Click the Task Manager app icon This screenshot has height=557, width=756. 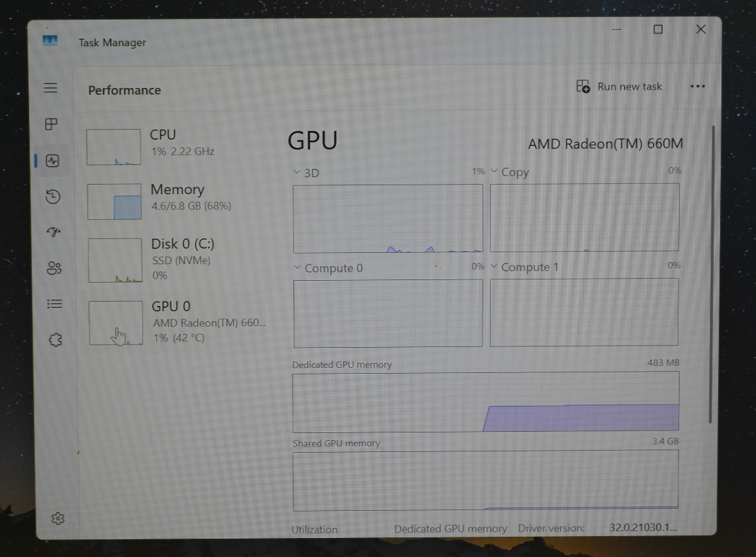(50, 41)
